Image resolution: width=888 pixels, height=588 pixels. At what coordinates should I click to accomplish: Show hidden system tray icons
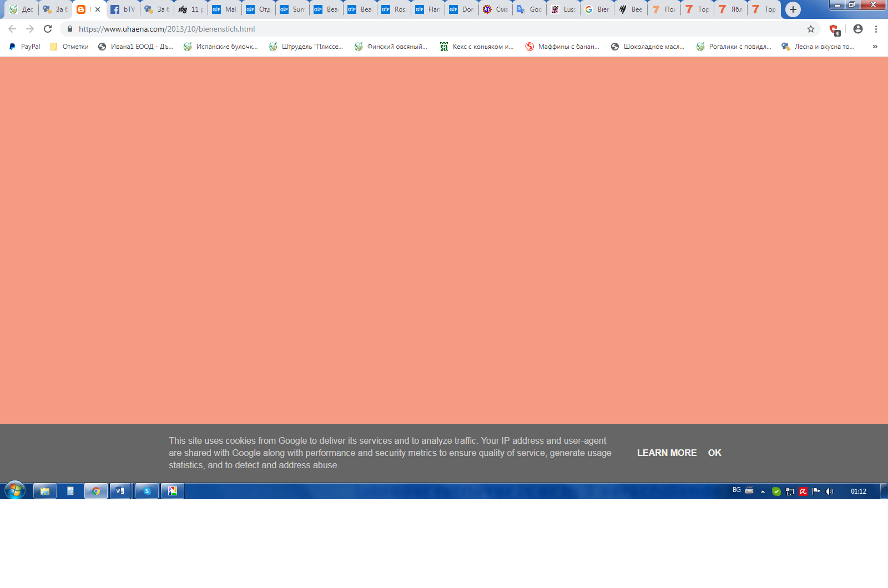[x=763, y=491]
